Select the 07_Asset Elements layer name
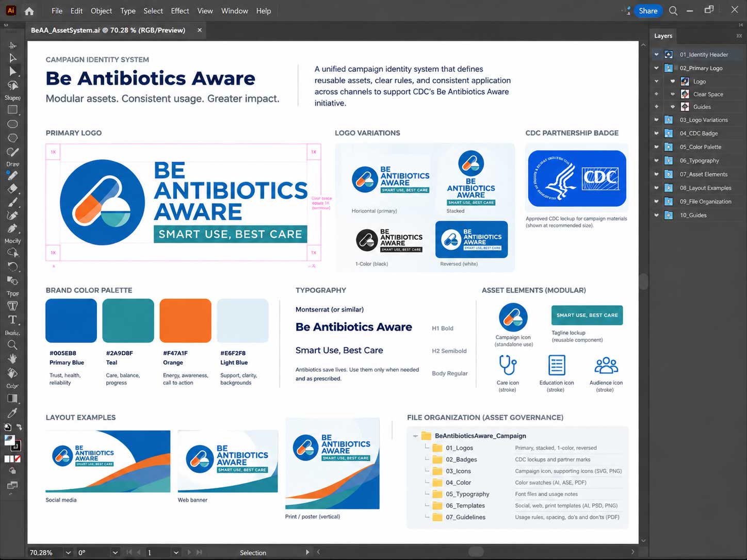 (704, 174)
